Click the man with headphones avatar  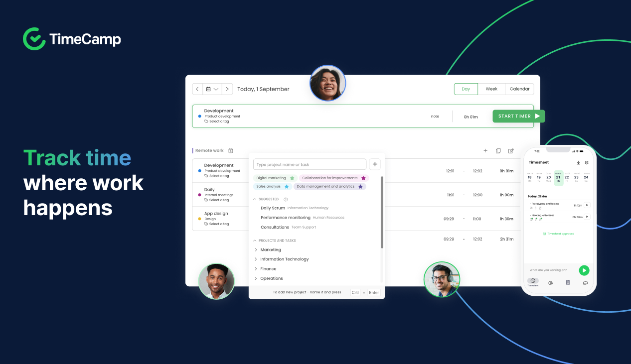pos(442,280)
